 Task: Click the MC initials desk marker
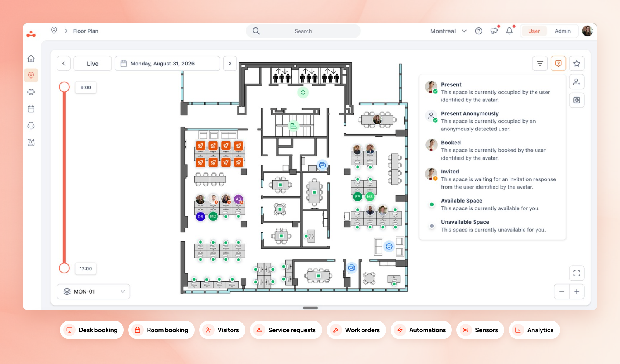pos(213,216)
